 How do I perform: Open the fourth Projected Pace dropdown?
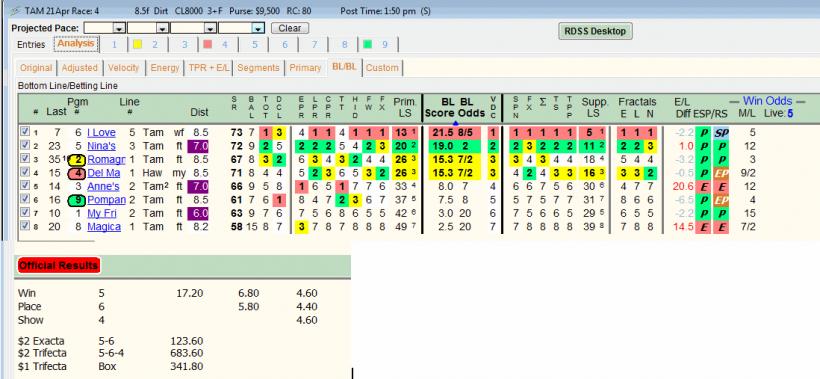pos(258,28)
